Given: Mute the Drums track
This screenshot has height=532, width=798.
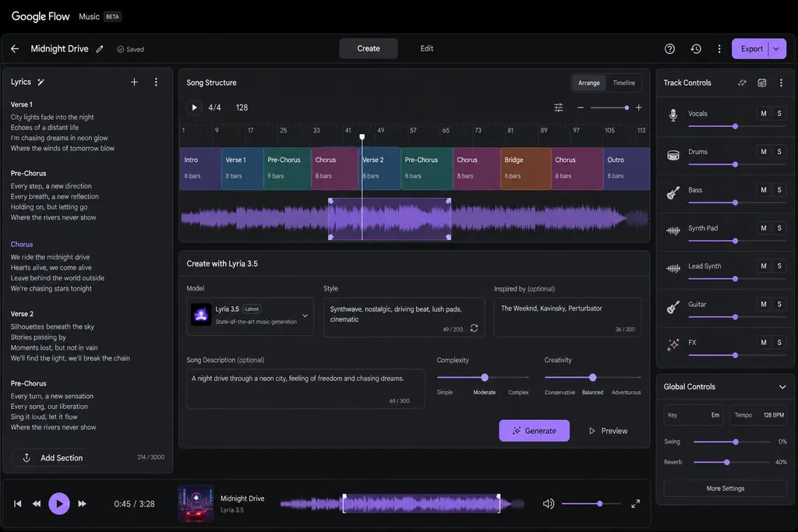Looking at the screenshot, I should 764,152.
